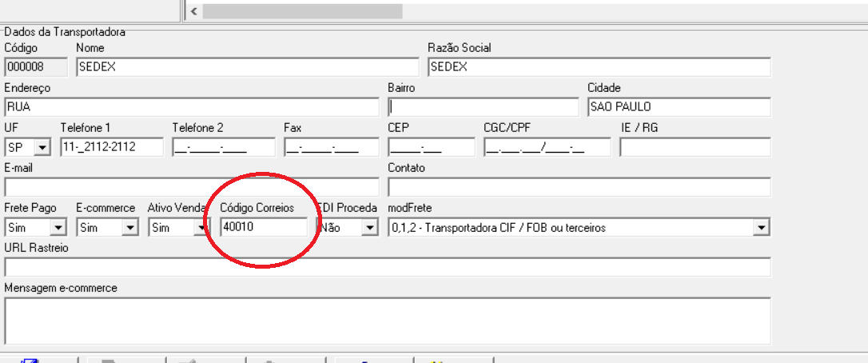Image resolution: width=868 pixels, height=363 pixels.
Task: Open the modFrete dropdown list
Action: click(762, 228)
